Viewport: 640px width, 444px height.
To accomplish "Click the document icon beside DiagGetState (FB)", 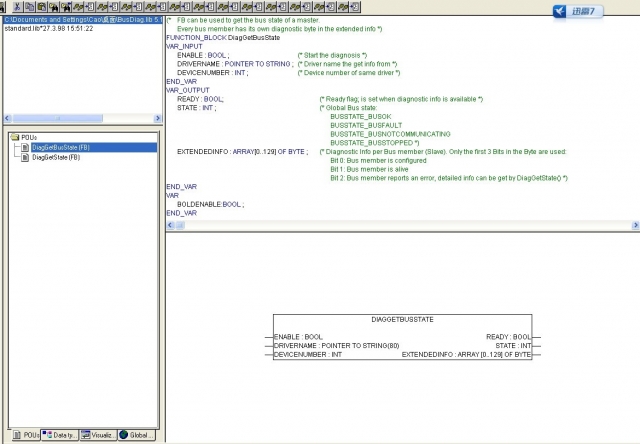I will [25, 157].
